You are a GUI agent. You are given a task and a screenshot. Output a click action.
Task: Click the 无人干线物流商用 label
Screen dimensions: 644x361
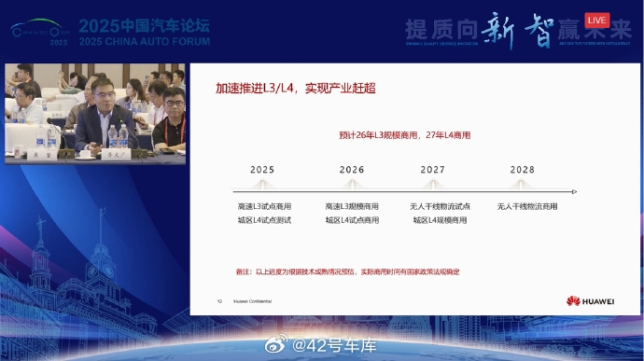tap(527, 206)
